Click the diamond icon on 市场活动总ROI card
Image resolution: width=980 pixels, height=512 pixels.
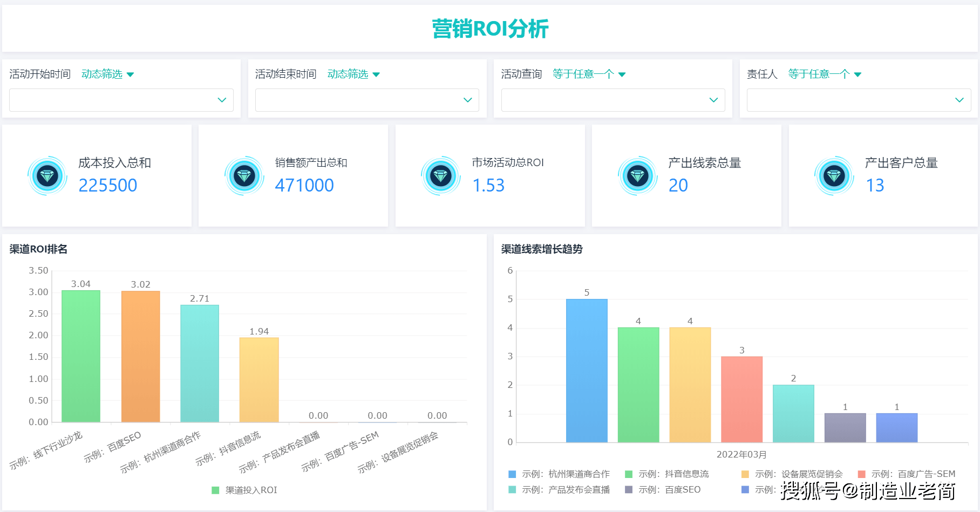click(x=441, y=175)
